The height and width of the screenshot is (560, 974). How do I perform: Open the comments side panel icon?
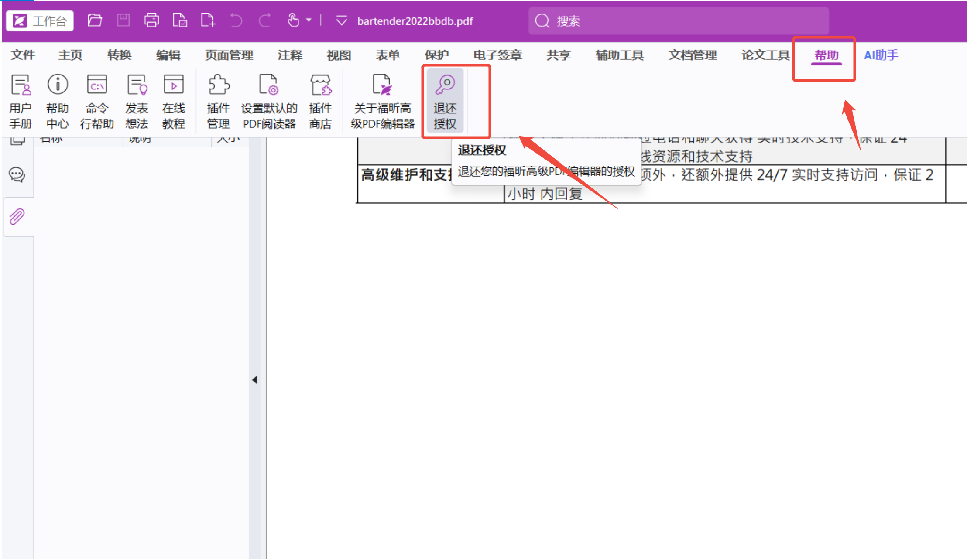[17, 175]
